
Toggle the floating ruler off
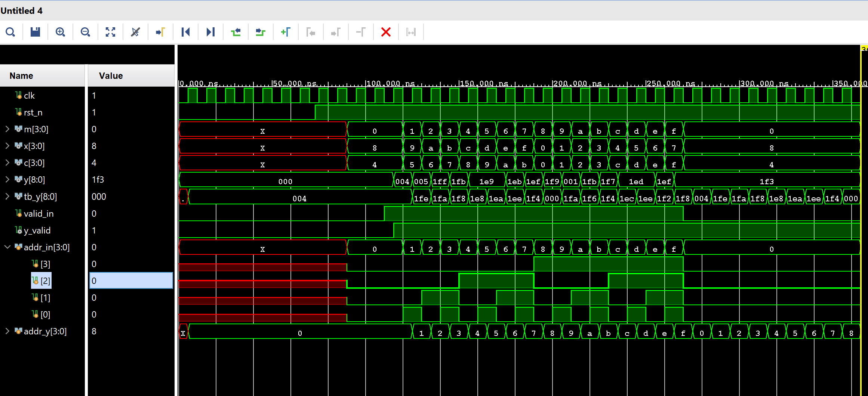135,32
